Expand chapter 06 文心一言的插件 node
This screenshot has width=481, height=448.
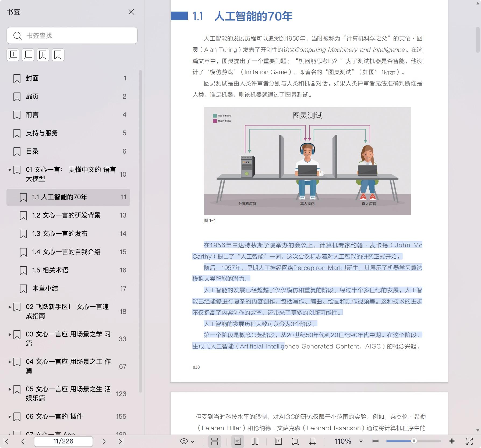[x=10, y=417]
